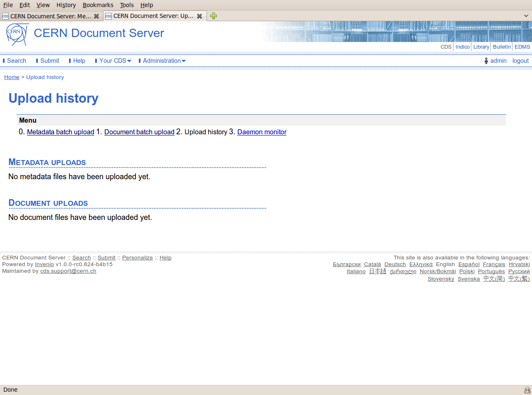532x395 pixels.
Task: Open the View menu
Action: [x=43, y=5]
